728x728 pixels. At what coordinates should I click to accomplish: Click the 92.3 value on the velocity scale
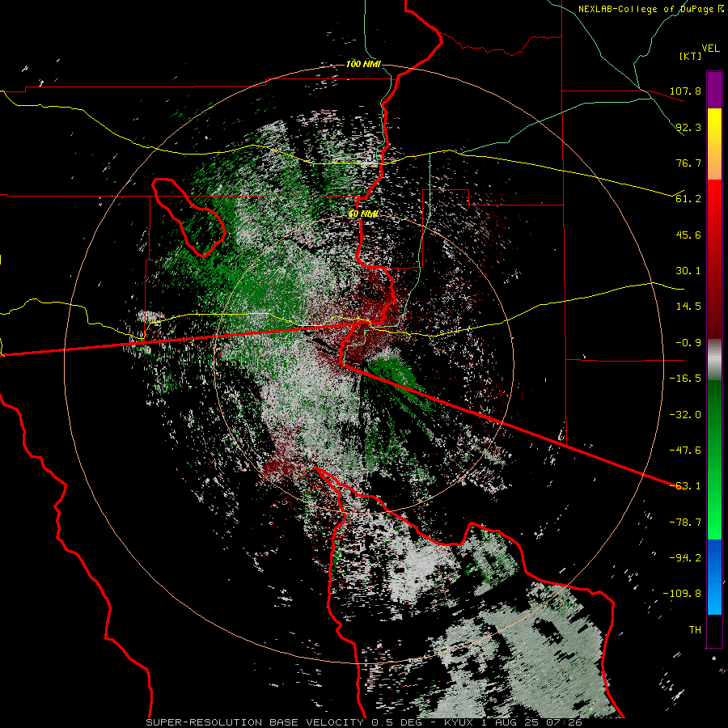[688, 127]
